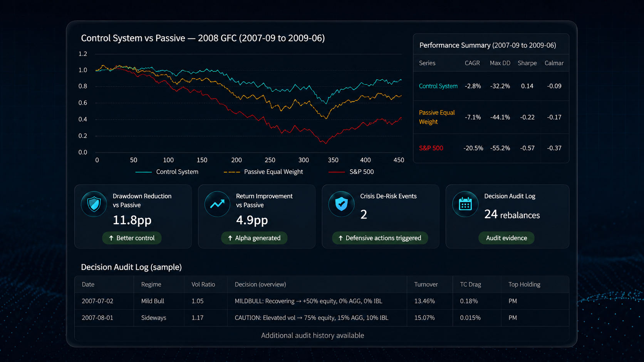
Task: Click the Audit evidence button
Action: pos(506,238)
